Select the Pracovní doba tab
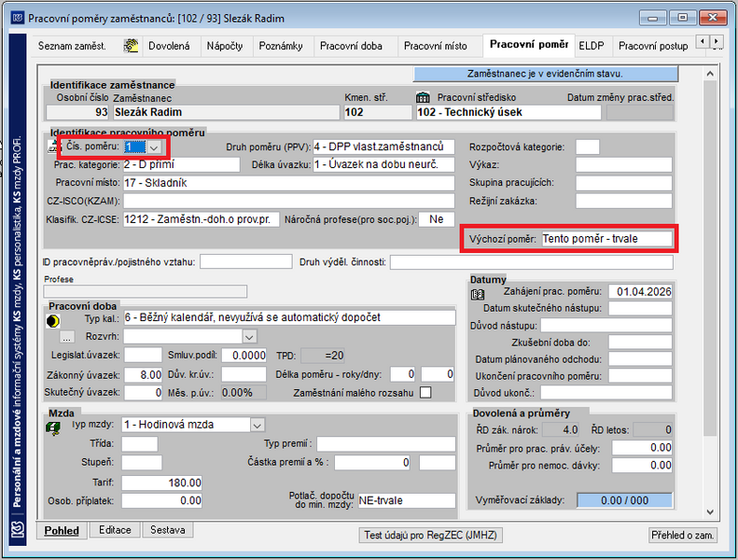Screen dimensions: 738x560 click(351, 46)
